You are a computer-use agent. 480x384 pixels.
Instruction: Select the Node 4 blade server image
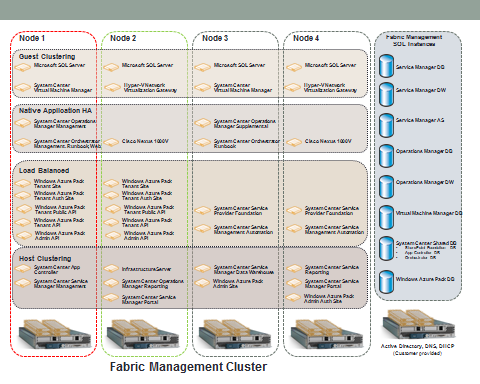pyautogui.click(x=327, y=334)
